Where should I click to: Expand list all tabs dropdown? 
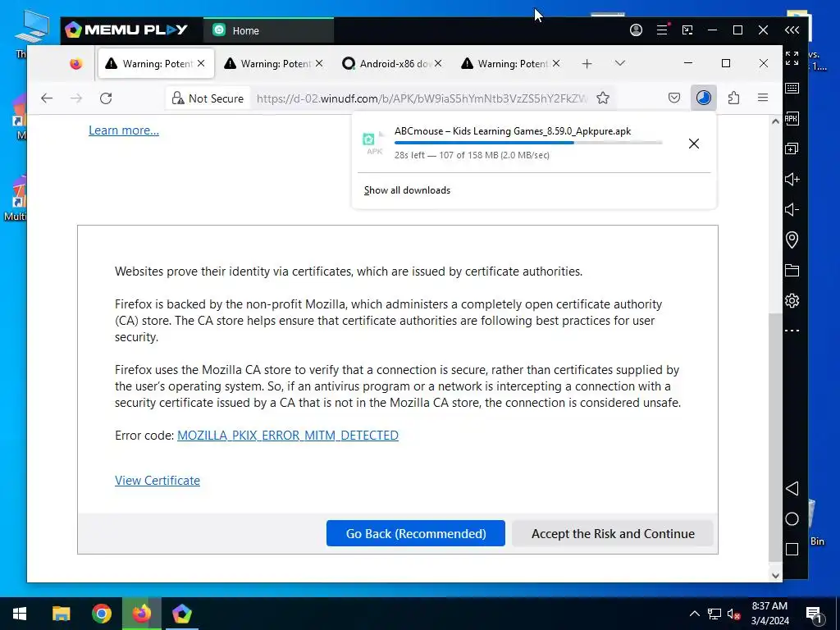[x=620, y=63]
